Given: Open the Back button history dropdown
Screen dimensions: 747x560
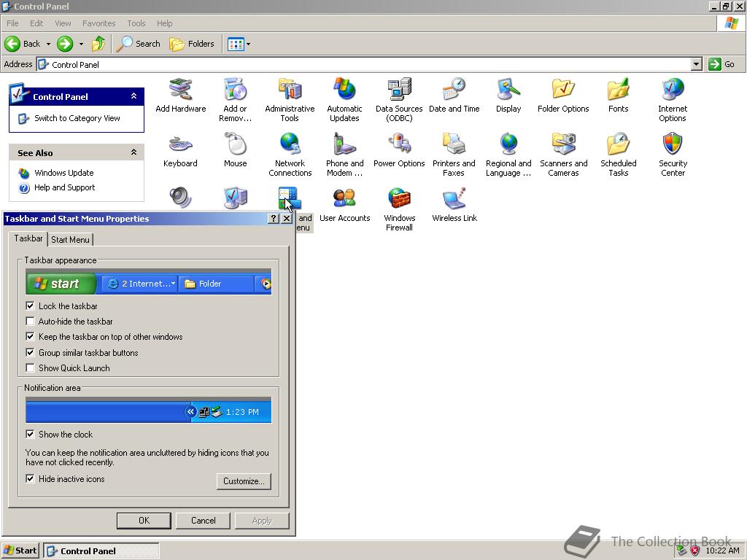Looking at the screenshot, I should pos(48,44).
